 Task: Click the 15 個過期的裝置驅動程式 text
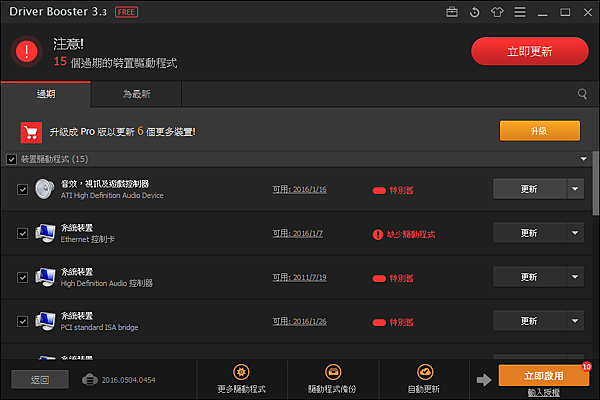pyautogui.click(x=116, y=62)
